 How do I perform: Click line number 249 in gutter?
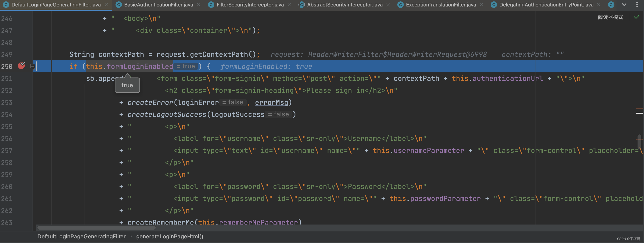[x=7, y=55]
